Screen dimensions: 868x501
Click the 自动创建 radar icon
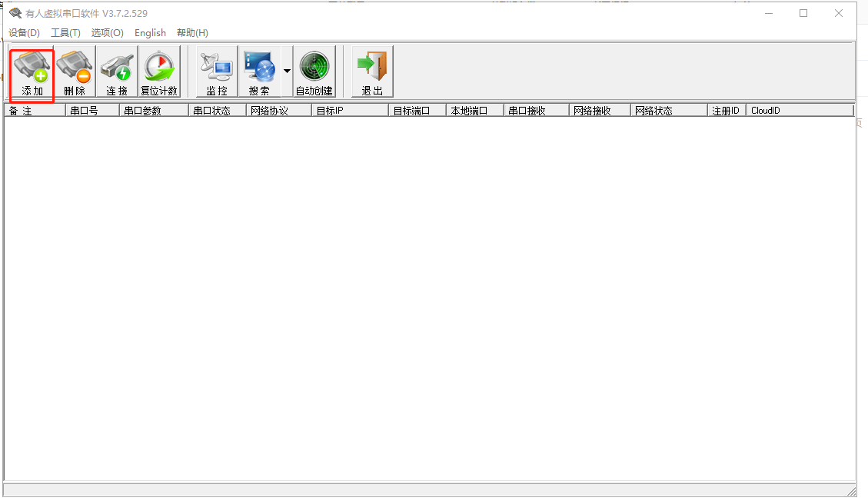pos(314,72)
